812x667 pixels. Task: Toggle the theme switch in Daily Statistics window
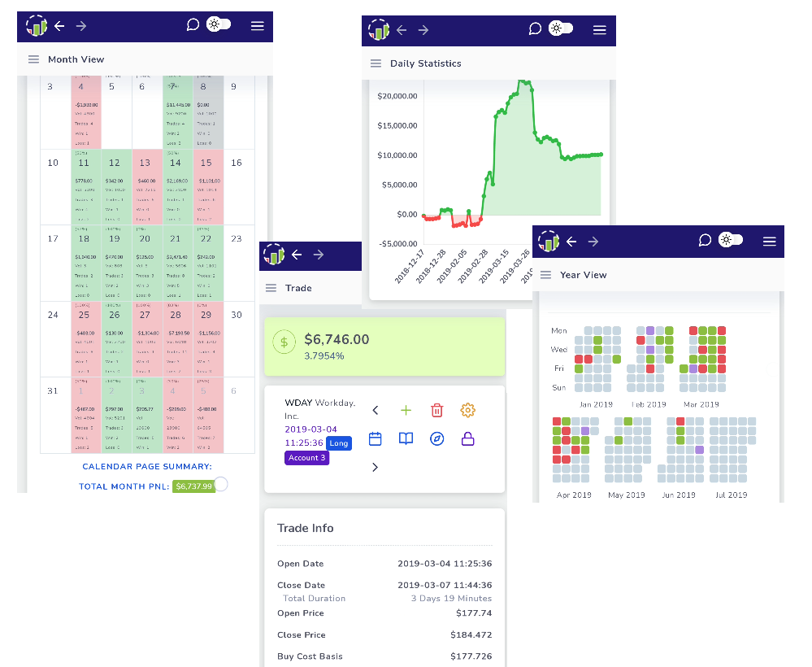tap(561, 28)
